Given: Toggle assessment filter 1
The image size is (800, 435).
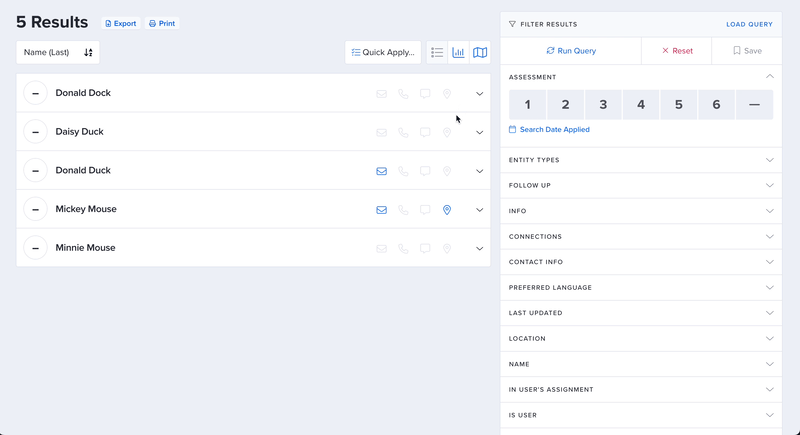Looking at the screenshot, I should (x=528, y=105).
